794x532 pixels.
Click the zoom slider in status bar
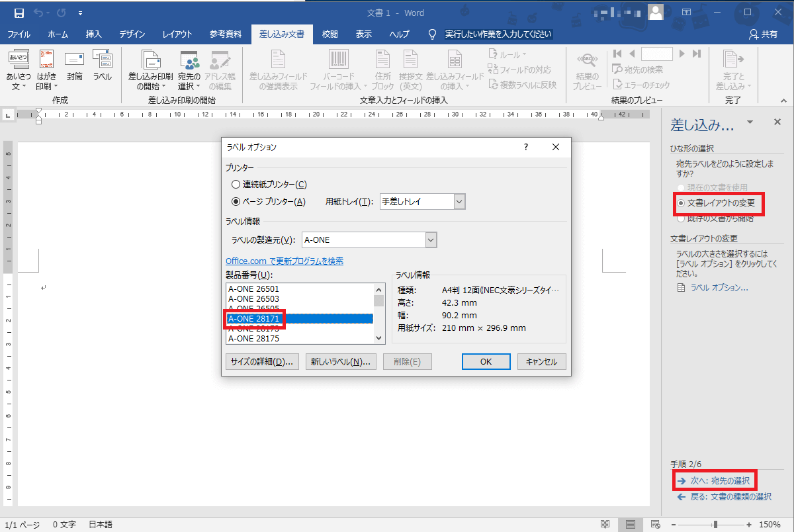[x=715, y=524]
